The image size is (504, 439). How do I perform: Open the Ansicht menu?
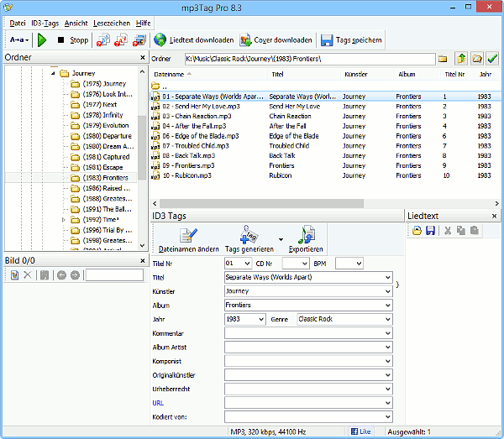click(x=76, y=24)
